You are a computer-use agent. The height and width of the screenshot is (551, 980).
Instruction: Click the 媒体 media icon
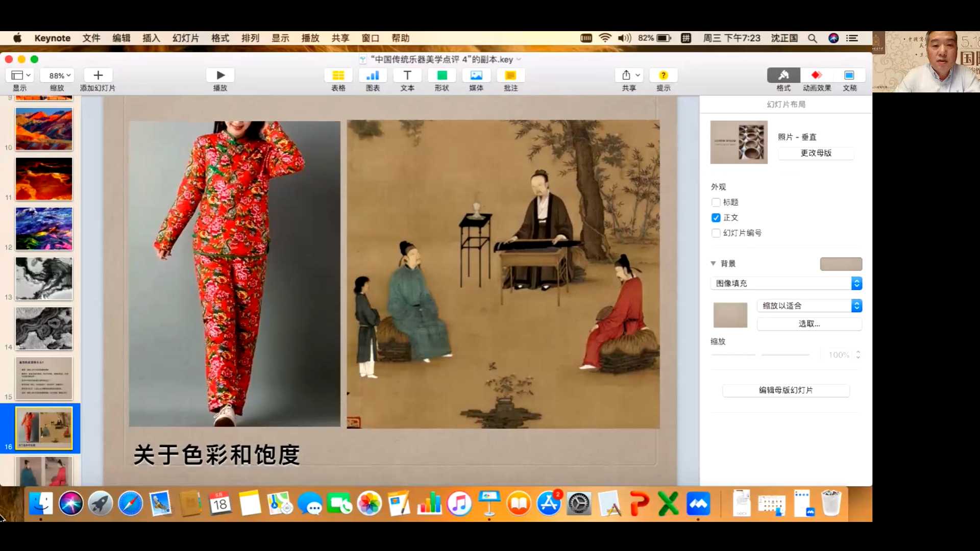pos(476,76)
